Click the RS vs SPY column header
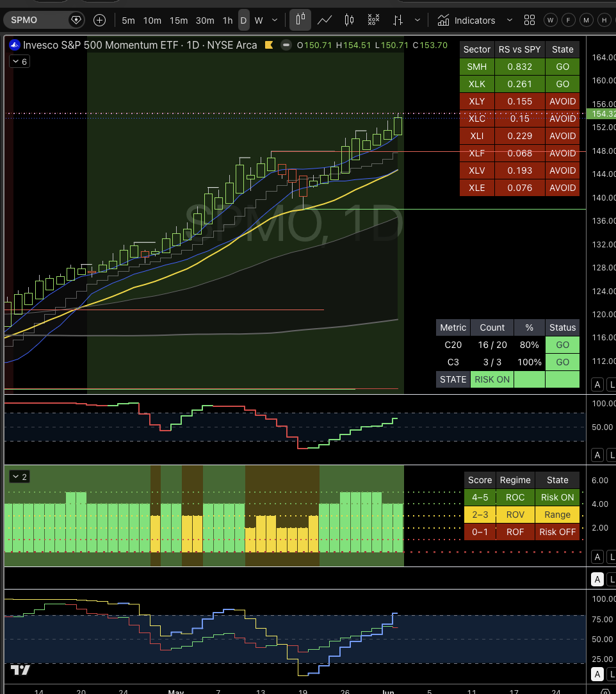Screen dimensions: 616x694 point(519,49)
